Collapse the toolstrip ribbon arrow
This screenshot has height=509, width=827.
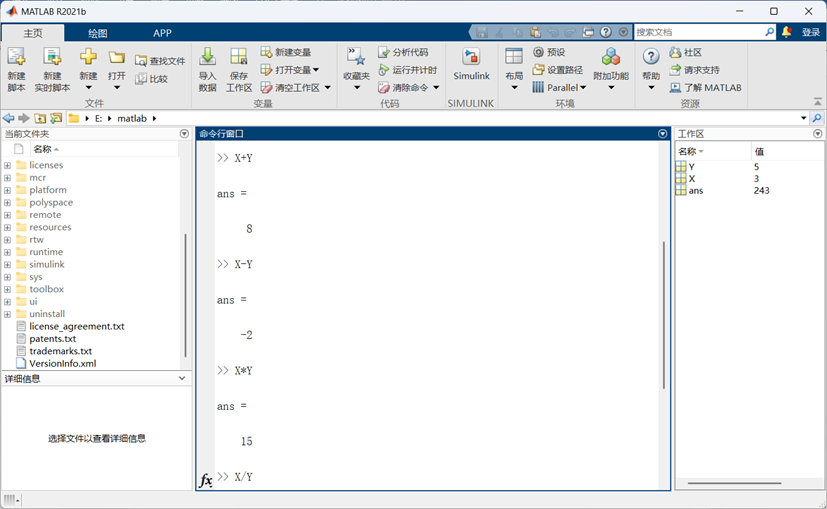[x=818, y=101]
